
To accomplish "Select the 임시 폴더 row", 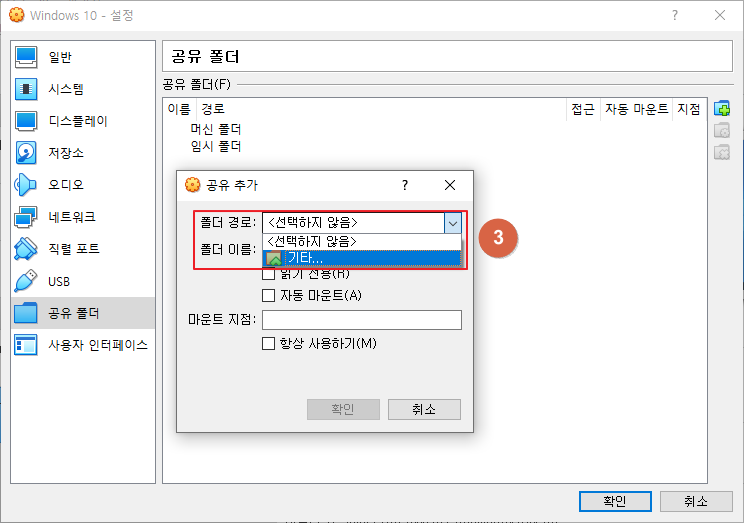I will 216,146.
